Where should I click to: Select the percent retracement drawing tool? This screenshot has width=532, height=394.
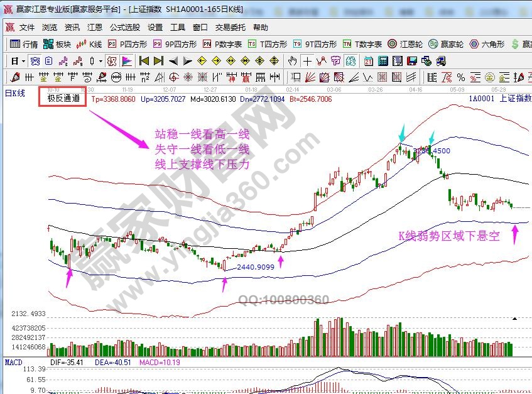coord(461,77)
